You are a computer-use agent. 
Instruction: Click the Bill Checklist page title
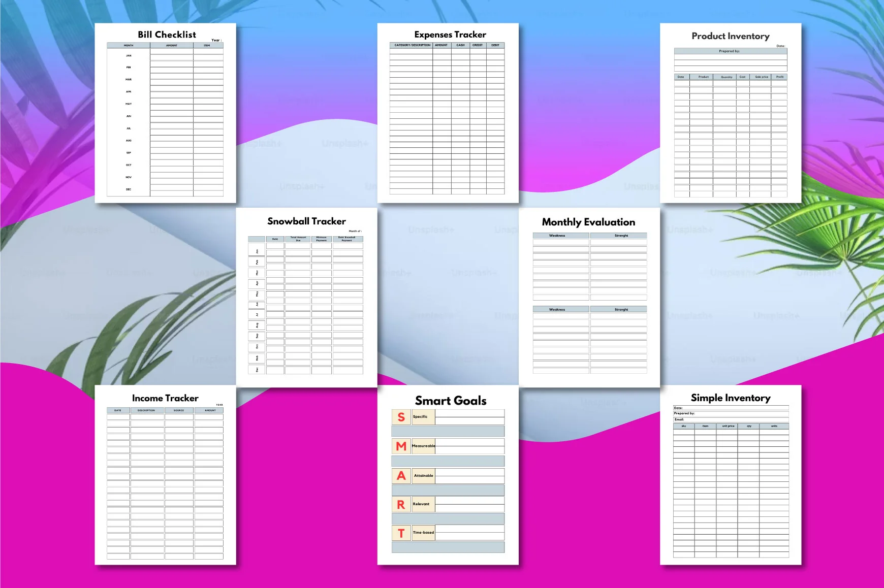(167, 35)
